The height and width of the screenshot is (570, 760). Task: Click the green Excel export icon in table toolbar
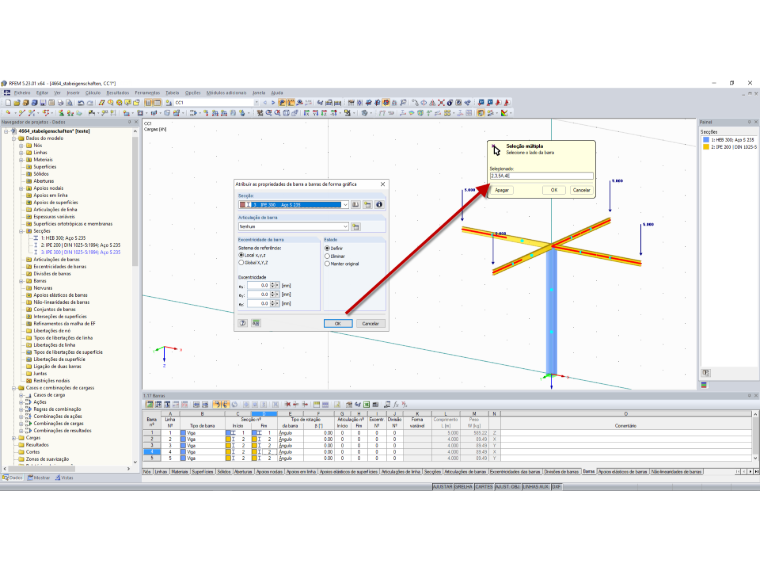[x=367, y=404]
